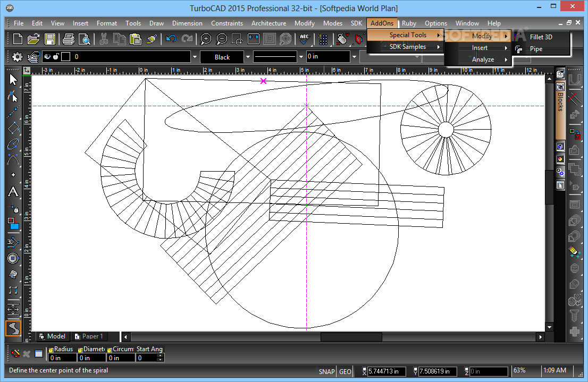Toggle the Circumference lock icon
Image resolution: width=588 pixels, height=382 pixels.
[110, 350]
